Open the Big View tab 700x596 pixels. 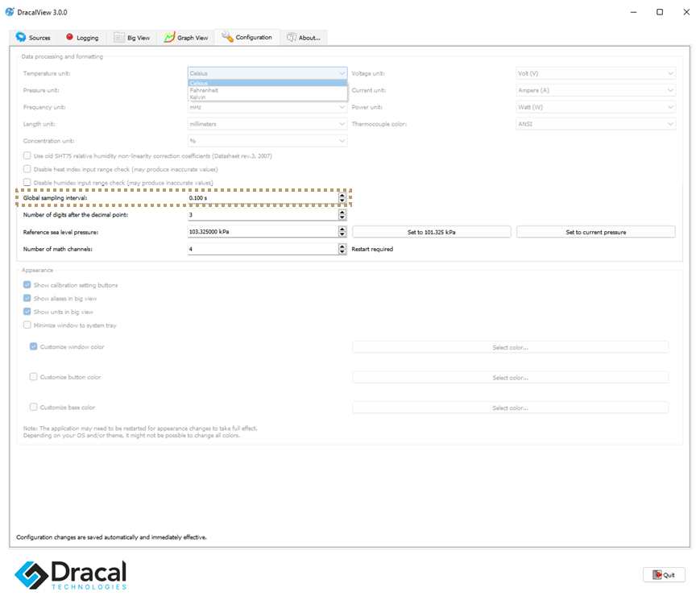pos(131,38)
